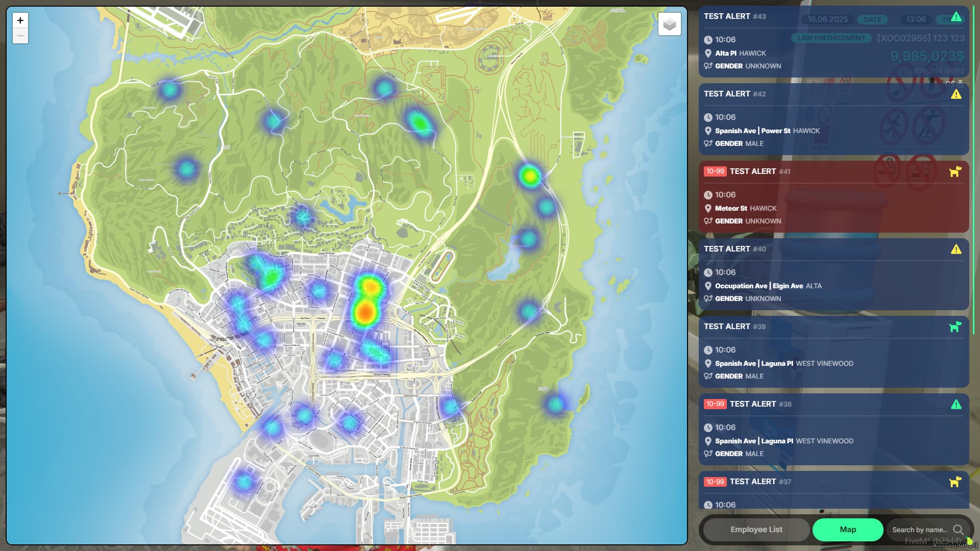The width and height of the screenshot is (980, 551).
Task: Open Test Alert #37 card title
Action: pos(761,482)
